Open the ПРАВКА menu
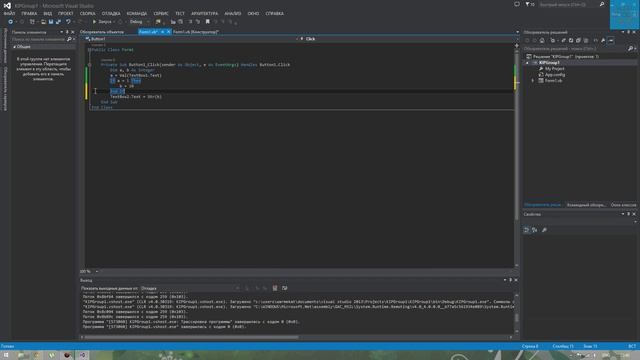Image resolution: width=640 pixels, height=360 pixels. (x=29, y=13)
